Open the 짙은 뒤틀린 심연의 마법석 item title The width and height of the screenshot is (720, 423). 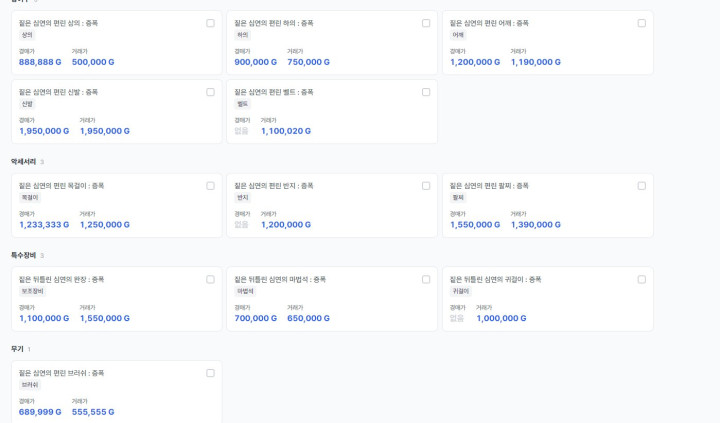[x=280, y=280]
